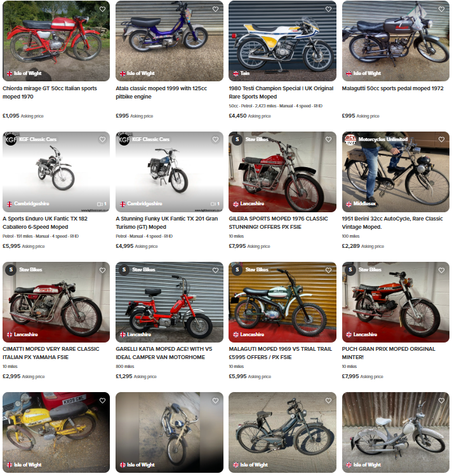Screen dimensions: 452x476
Task: Open 1980 Testi Champion Special title link
Action: coord(281,93)
